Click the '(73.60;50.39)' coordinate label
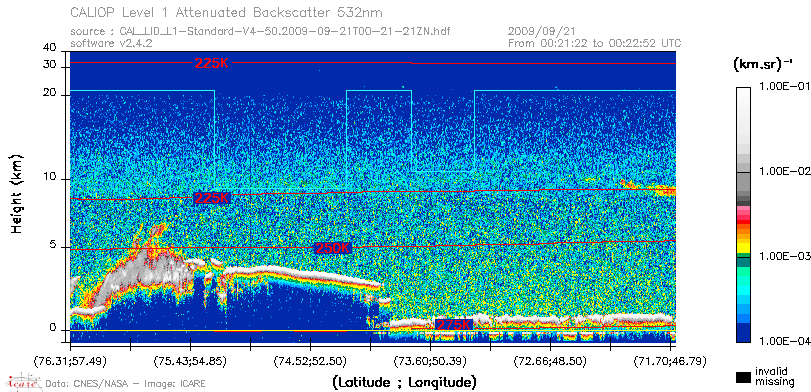Image resolution: width=811 pixels, height=392 pixels. (430, 360)
